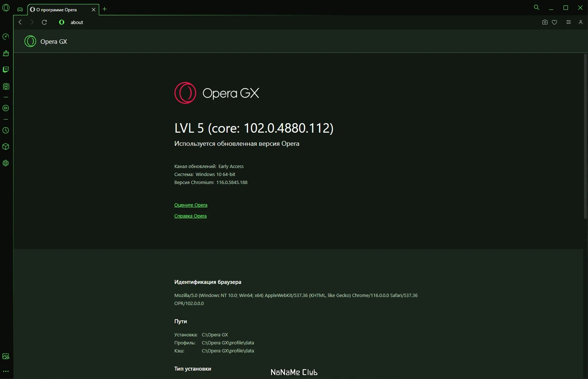
Task: Maximize the Opera GX window
Action: 566,8
